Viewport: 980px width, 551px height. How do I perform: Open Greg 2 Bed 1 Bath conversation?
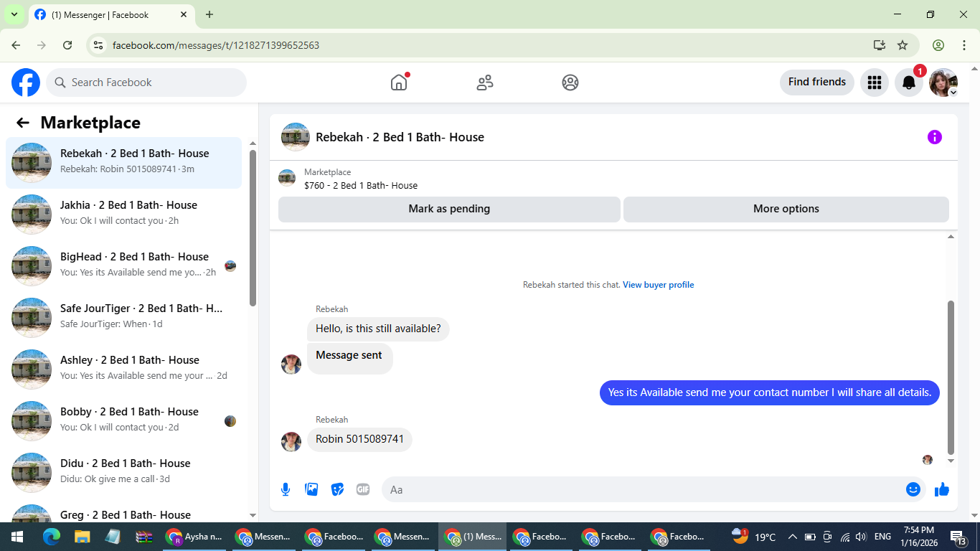coord(124,512)
